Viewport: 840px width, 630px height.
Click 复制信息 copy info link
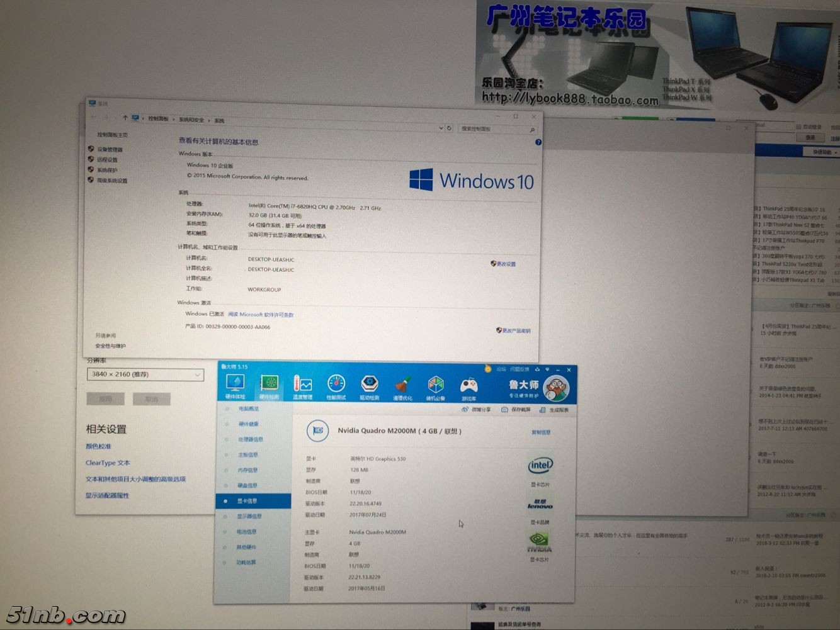click(541, 432)
